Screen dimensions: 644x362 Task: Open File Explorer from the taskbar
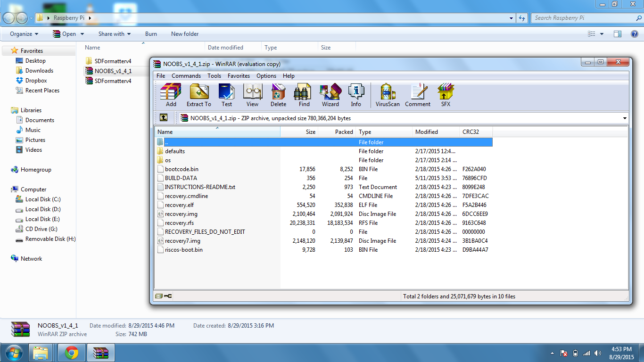click(41, 353)
